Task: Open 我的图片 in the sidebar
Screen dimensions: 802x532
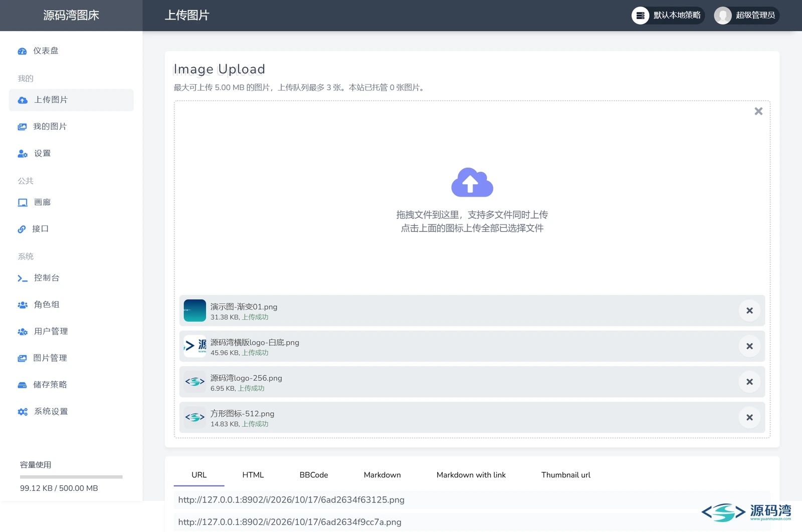Action: (71, 127)
